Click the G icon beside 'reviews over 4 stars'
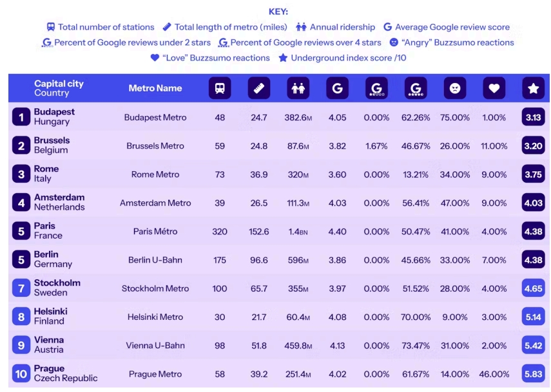 pos(223,43)
